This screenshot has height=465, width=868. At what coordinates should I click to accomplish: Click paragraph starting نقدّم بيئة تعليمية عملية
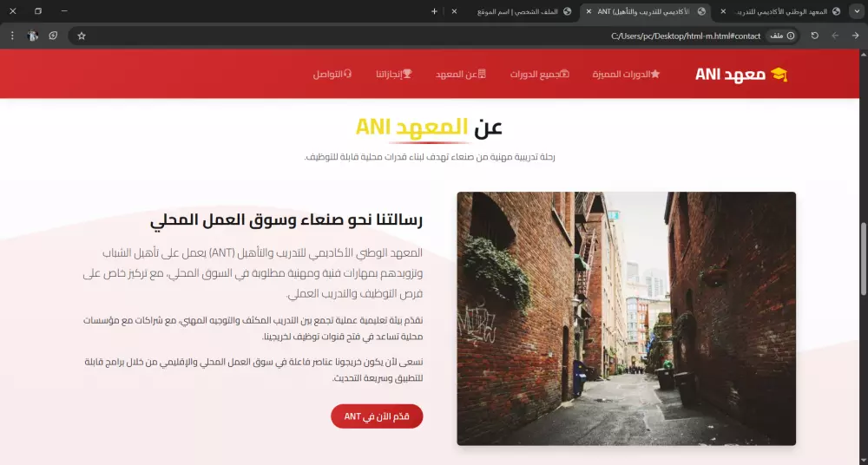[x=253, y=328]
